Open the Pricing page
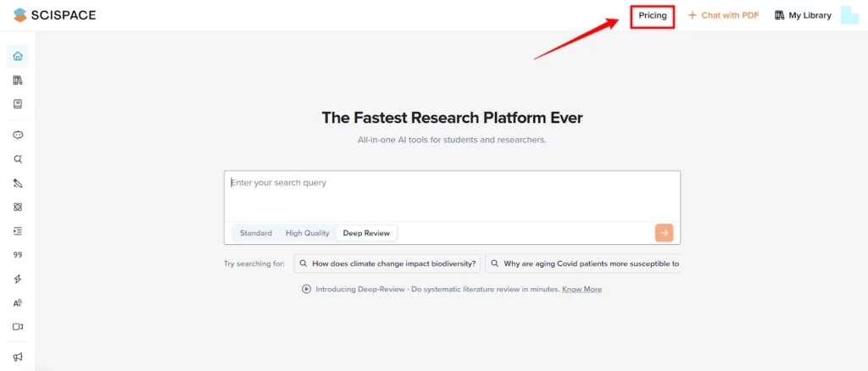 coord(652,15)
